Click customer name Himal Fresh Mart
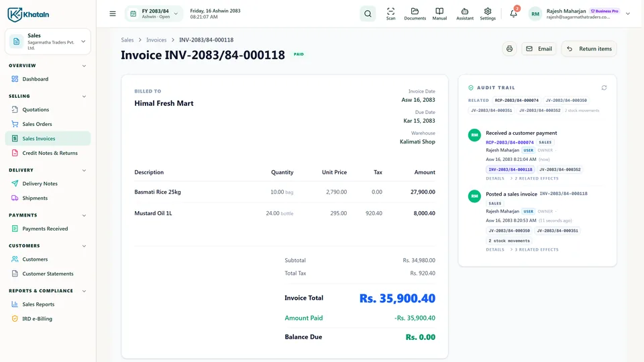This screenshot has height=362, width=644. click(164, 103)
